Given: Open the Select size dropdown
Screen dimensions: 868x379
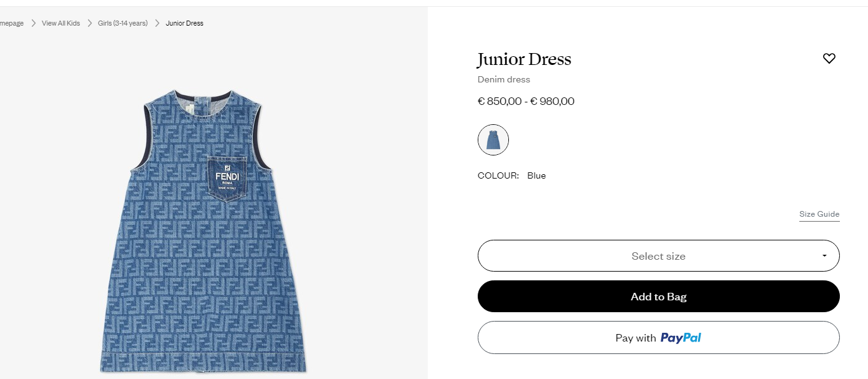Looking at the screenshot, I should pos(658,256).
